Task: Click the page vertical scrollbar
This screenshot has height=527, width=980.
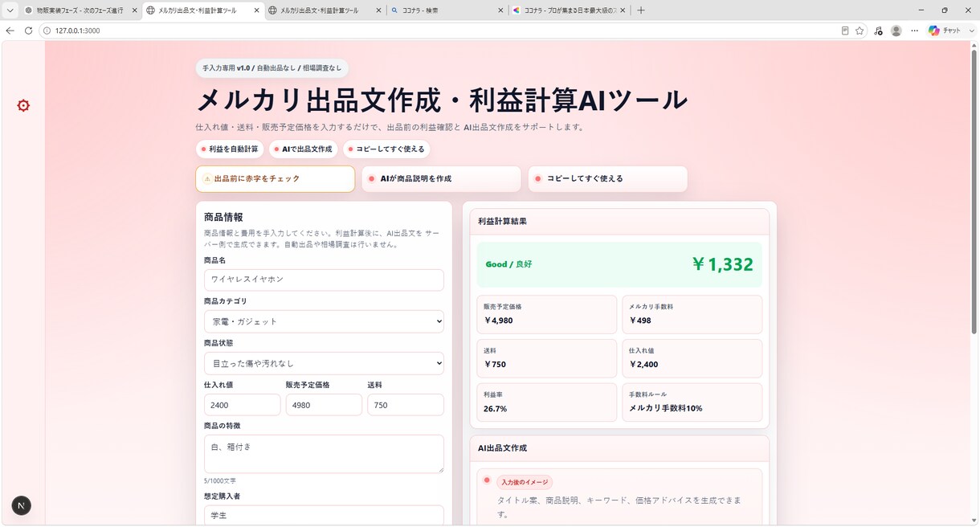Action: tap(974, 193)
